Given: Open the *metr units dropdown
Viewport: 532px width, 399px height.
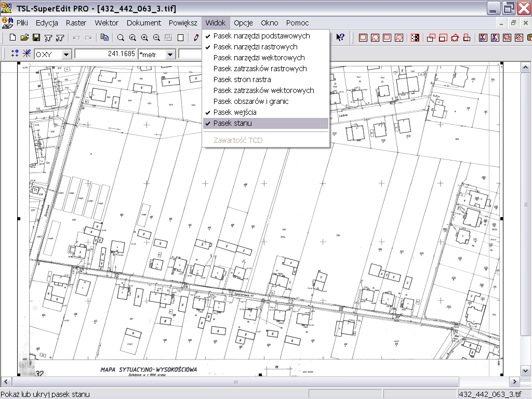Looking at the screenshot, I should tap(170, 54).
